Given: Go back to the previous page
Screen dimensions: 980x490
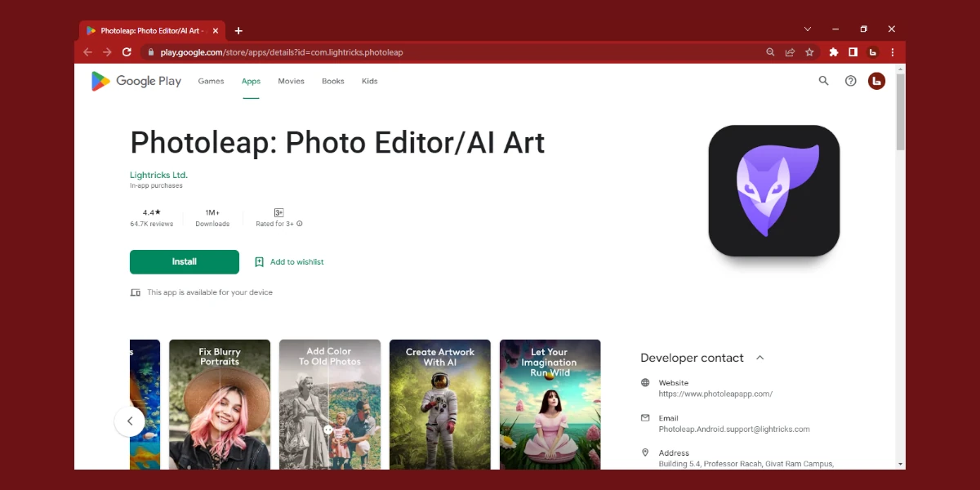Looking at the screenshot, I should pyautogui.click(x=88, y=52).
